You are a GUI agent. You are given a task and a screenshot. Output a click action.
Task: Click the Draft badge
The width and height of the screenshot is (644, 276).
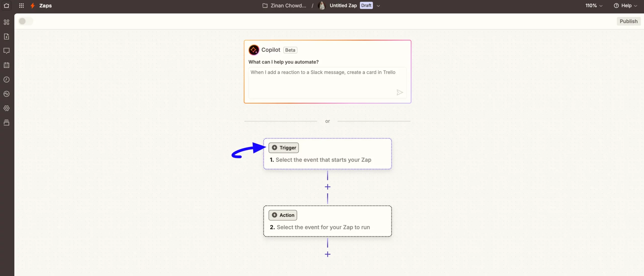366,6
